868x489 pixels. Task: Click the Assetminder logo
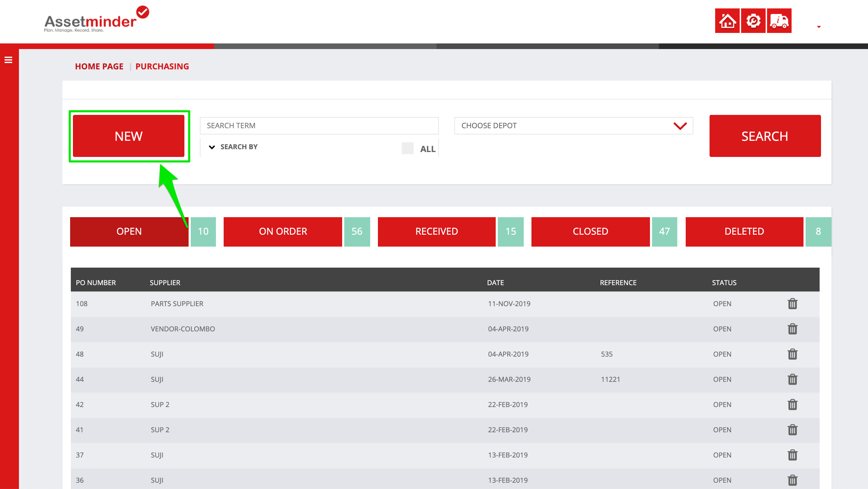(96, 19)
